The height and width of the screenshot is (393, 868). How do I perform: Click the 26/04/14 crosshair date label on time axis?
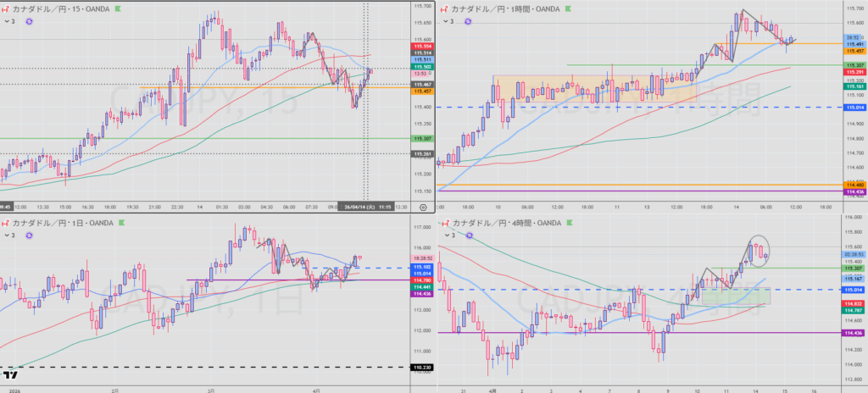click(x=360, y=206)
